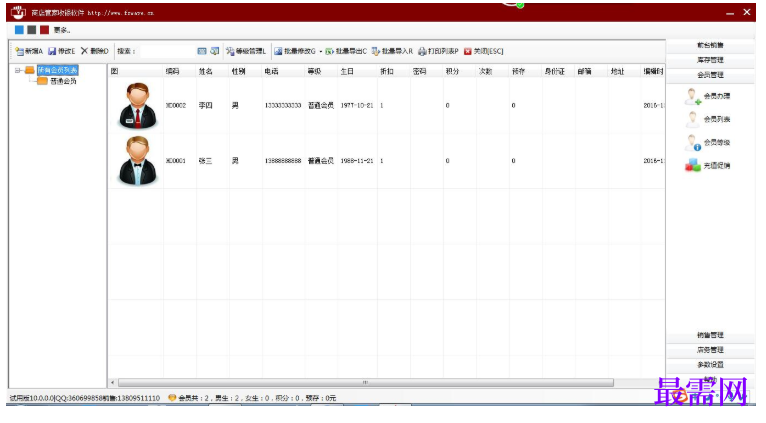Open the 店务管理 side panel tab
The width and height of the screenshot is (766, 423).
[x=710, y=350]
